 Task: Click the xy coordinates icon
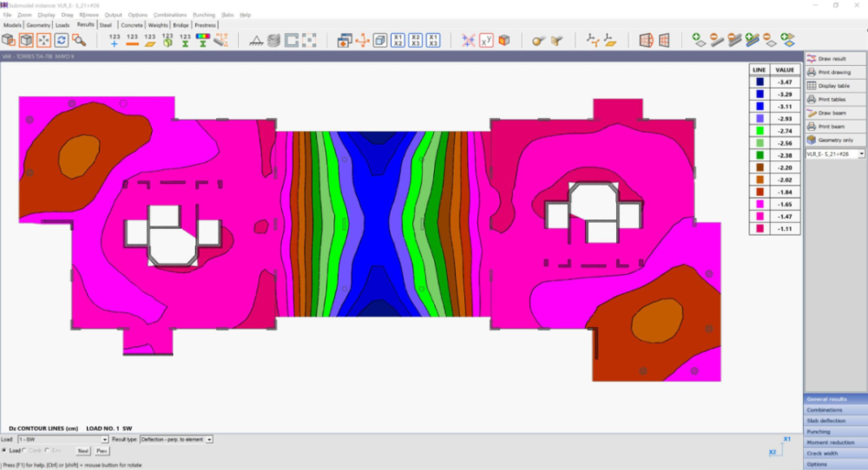click(486, 40)
